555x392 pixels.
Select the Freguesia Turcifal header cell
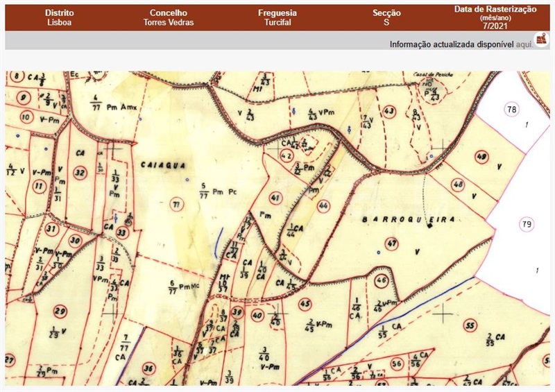[277, 17]
